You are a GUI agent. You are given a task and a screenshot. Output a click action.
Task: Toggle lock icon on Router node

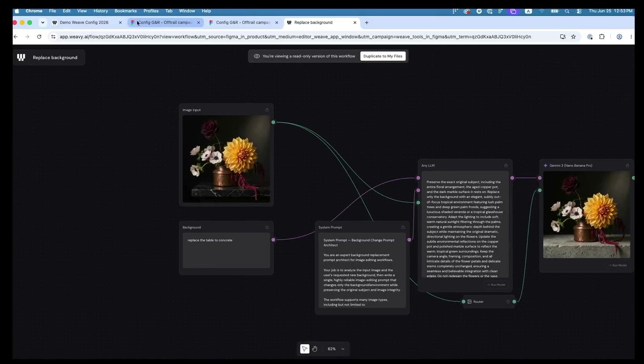pyautogui.click(x=508, y=302)
